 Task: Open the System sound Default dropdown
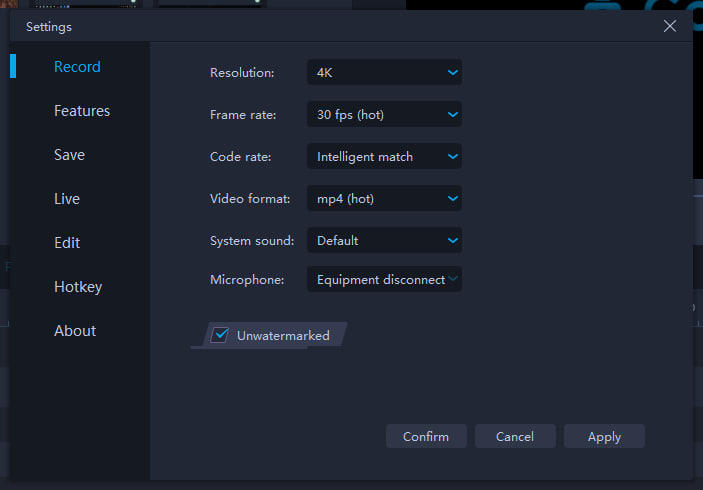coord(384,240)
